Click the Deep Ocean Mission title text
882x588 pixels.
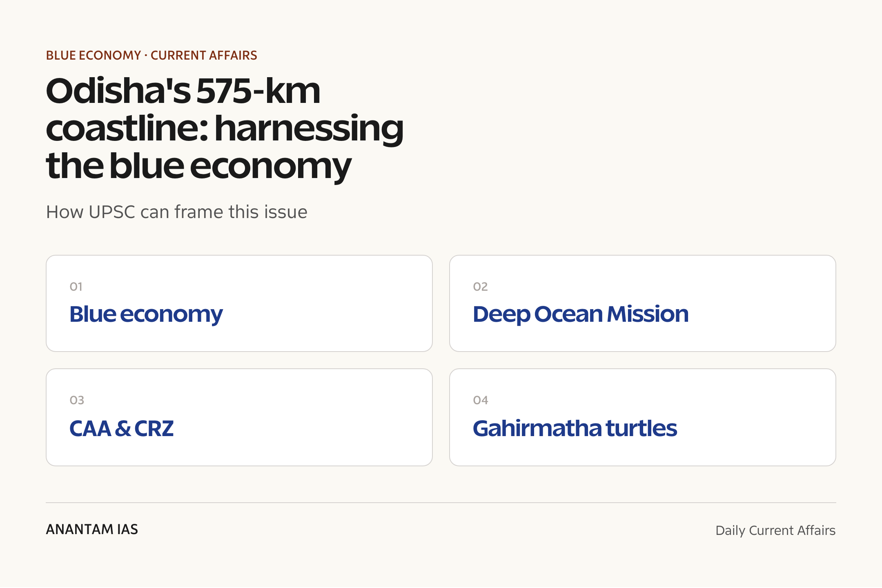(x=581, y=314)
